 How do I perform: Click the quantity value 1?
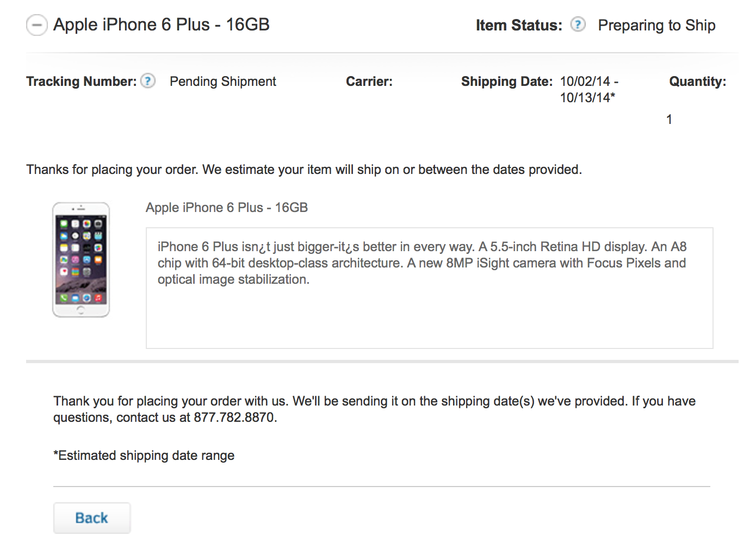coord(669,120)
